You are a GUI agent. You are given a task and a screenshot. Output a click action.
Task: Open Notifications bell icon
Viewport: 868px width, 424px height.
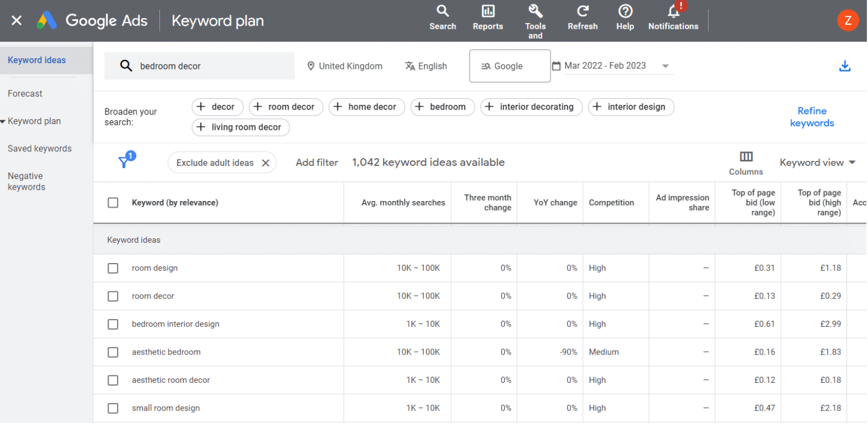coord(673,18)
